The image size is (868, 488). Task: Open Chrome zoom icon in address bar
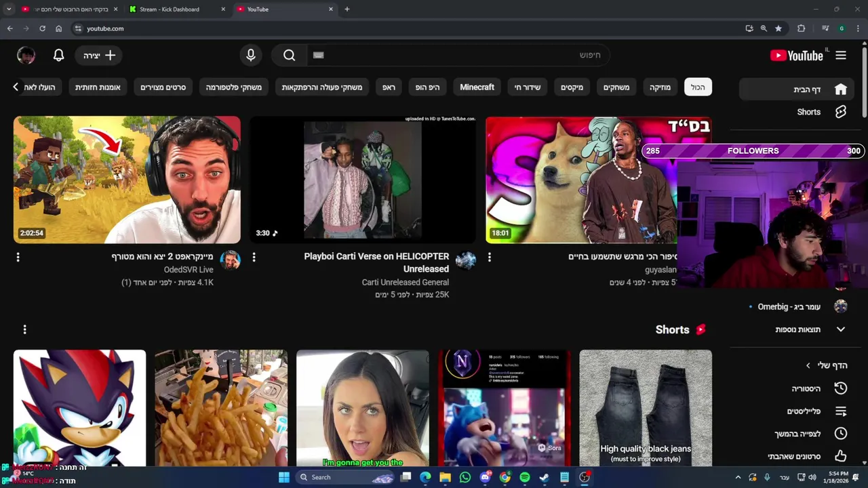[x=764, y=28]
